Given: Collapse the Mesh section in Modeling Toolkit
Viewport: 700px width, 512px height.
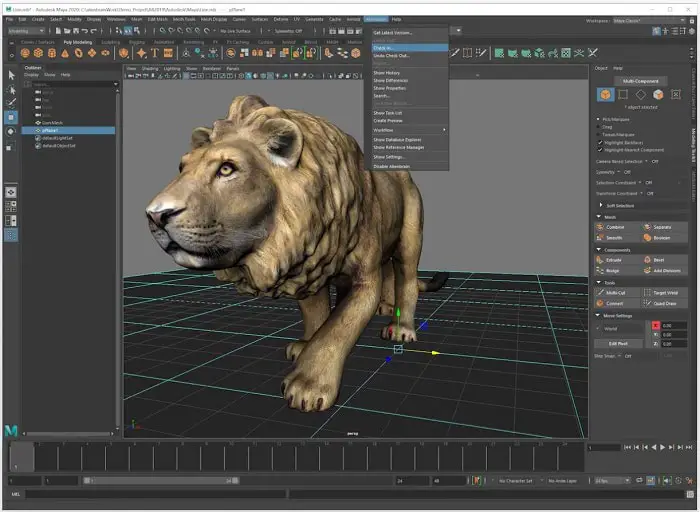Looking at the screenshot, I should coord(599,216).
